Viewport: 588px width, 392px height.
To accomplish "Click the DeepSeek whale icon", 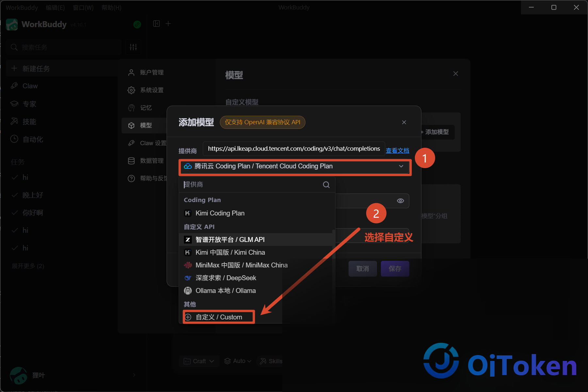I will point(188,278).
